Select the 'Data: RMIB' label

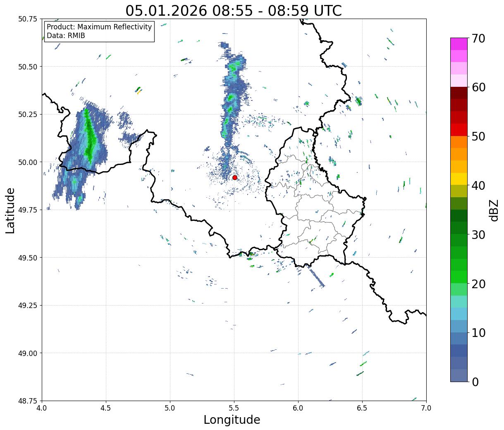coord(66,36)
